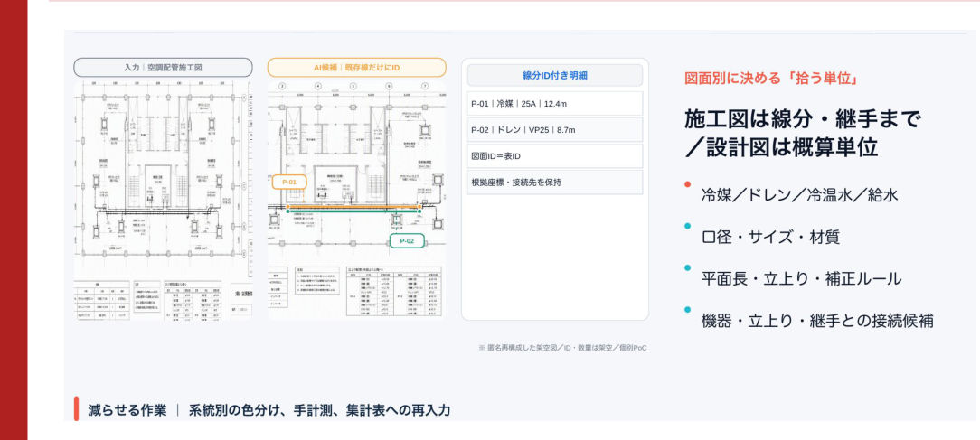Click the red heading 図面別に決める「拾う単位」
The width and height of the screenshot is (980, 440).
[x=772, y=78]
